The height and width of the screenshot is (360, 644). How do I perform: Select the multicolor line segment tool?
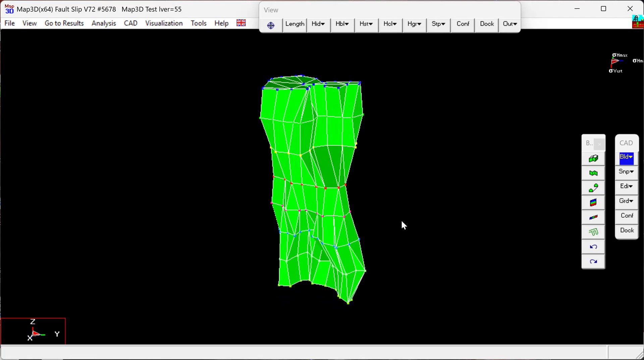pos(593,218)
